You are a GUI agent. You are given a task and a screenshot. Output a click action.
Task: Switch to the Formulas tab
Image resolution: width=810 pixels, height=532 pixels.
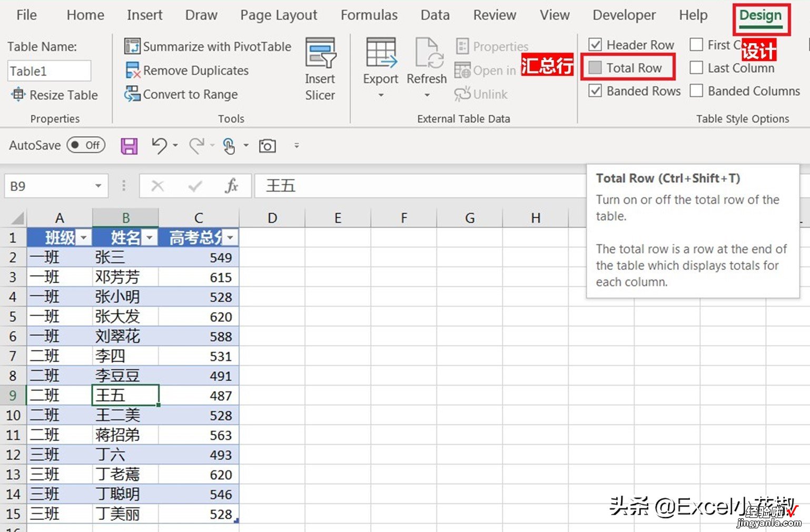pyautogui.click(x=369, y=15)
